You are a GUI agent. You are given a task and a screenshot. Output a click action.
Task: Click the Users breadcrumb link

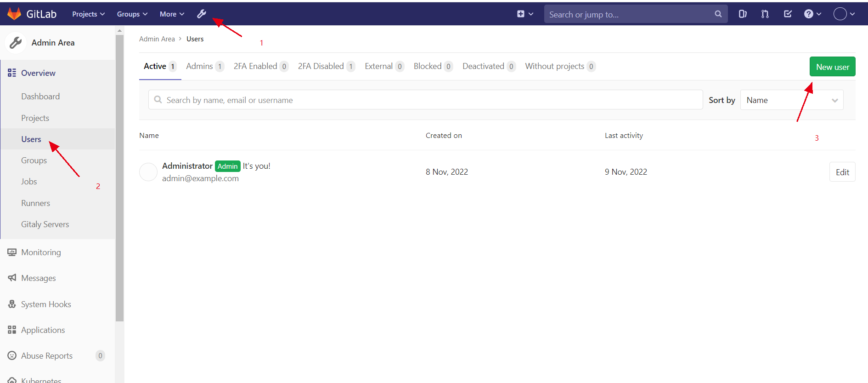pyautogui.click(x=195, y=39)
